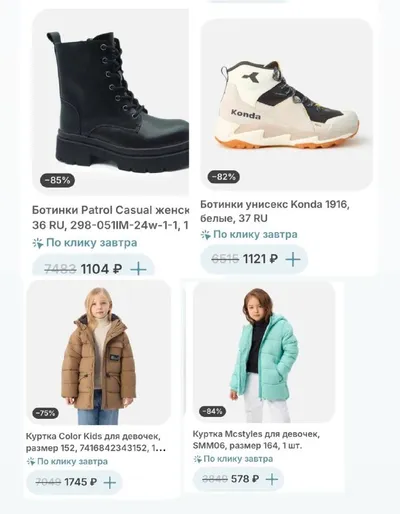
Task: Click the -75% discount badge
Action: click(45, 413)
